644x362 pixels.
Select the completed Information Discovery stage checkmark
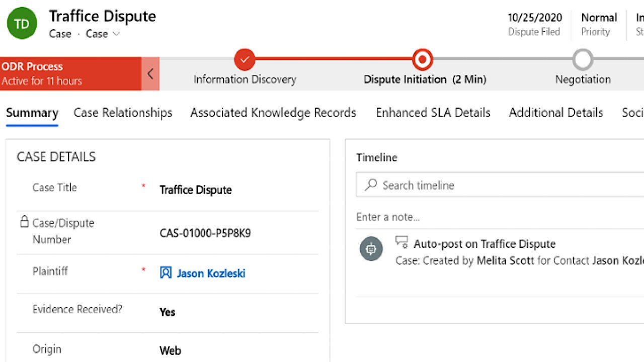(x=245, y=60)
